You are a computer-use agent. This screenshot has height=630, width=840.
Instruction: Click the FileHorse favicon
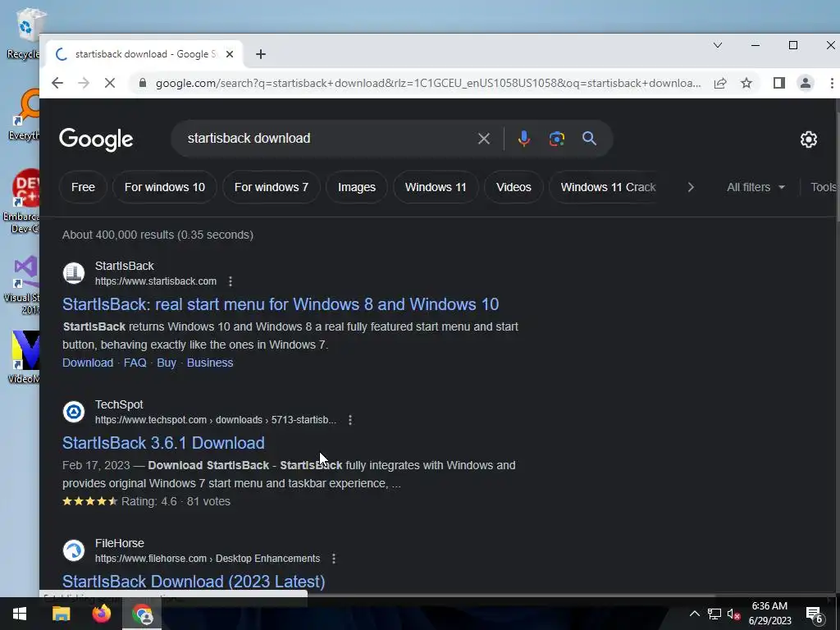(x=74, y=550)
